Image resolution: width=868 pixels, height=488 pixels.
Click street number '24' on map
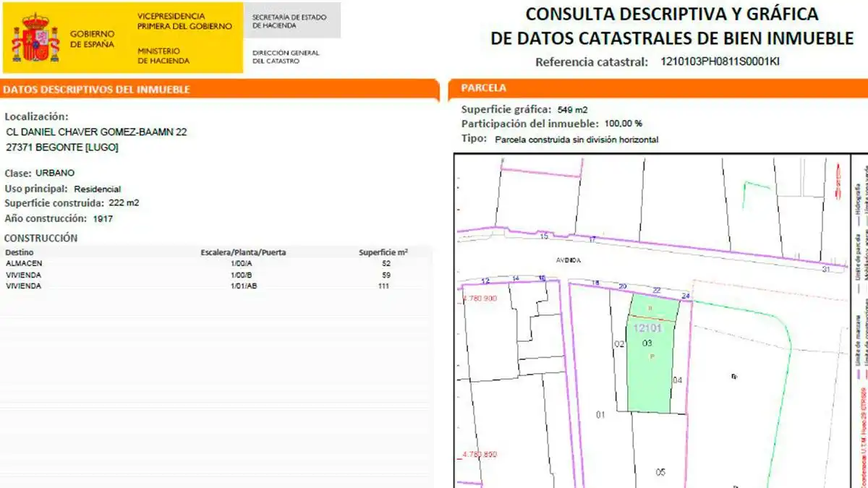pos(686,296)
